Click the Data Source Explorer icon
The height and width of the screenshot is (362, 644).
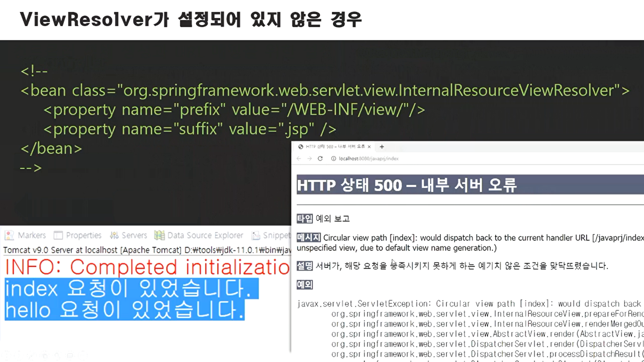click(x=159, y=235)
